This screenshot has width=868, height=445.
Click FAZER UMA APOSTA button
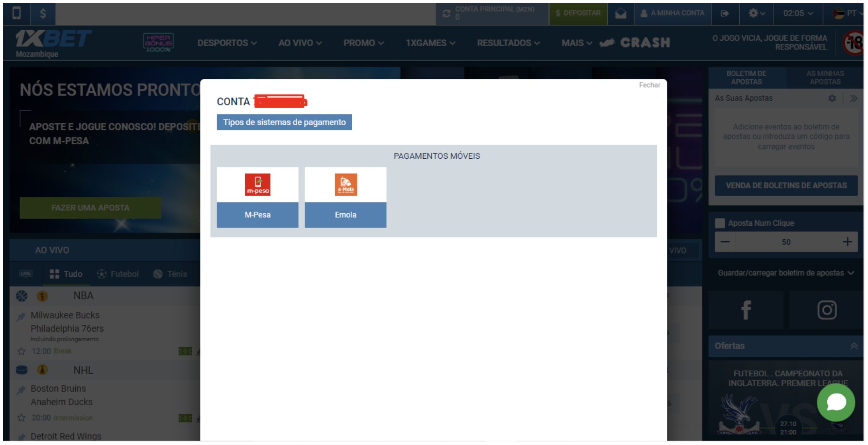click(x=90, y=208)
